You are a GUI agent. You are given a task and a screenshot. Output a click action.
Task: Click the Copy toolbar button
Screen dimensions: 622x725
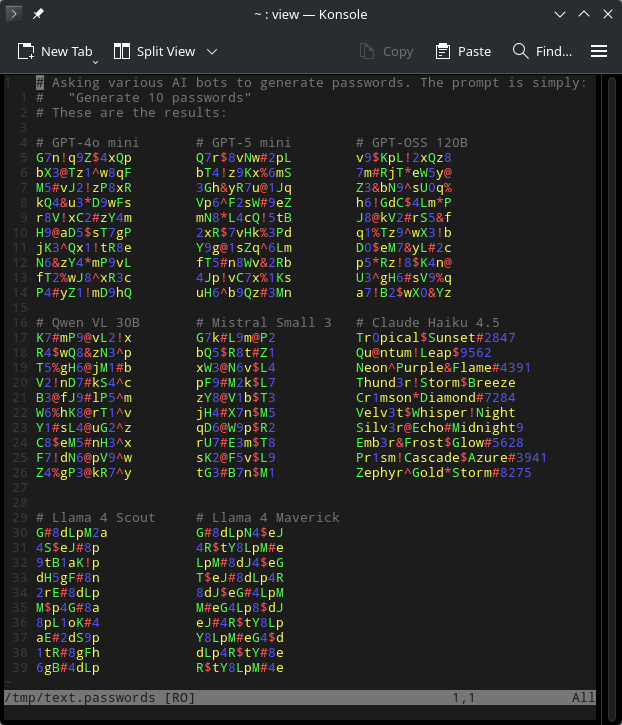(385, 51)
